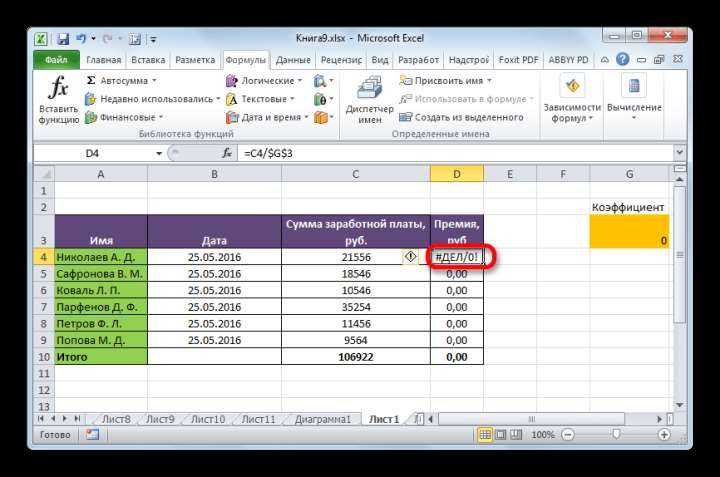
Task: Click the horizontal scrollbar thumb
Action: (x=532, y=419)
